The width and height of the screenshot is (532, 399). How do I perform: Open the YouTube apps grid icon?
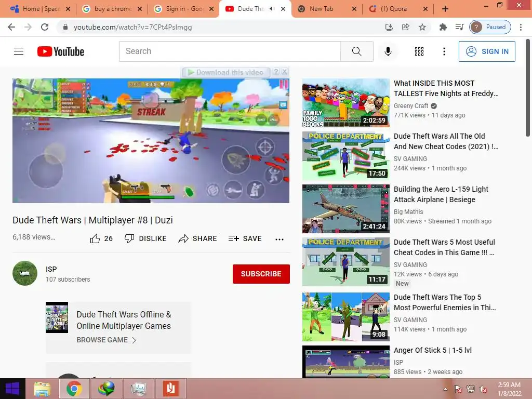click(419, 51)
